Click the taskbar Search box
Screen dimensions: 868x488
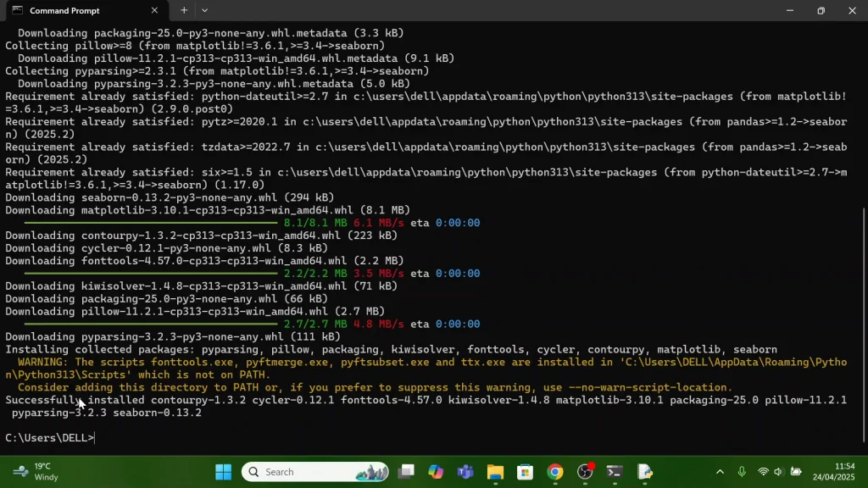315,471
